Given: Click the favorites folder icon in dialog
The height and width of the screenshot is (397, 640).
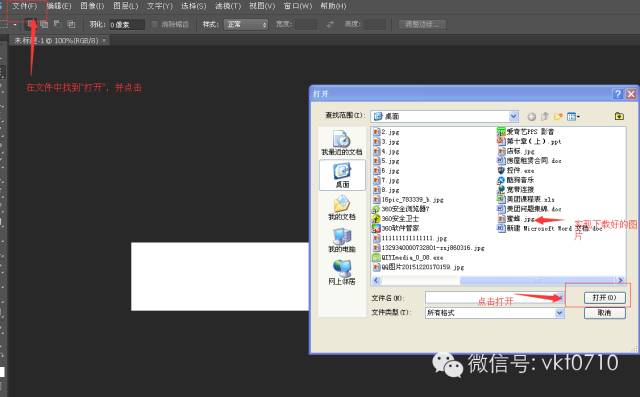Looking at the screenshot, I should pyautogui.click(x=619, y=116).
